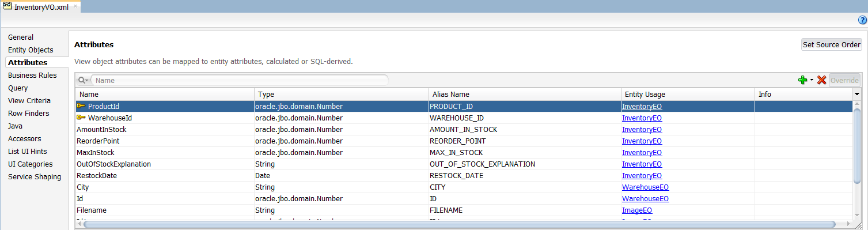The width and height of the screenshot is (868, 230).
Task: Sort by the Entity Usage column header
Action: tap(688, 94)
